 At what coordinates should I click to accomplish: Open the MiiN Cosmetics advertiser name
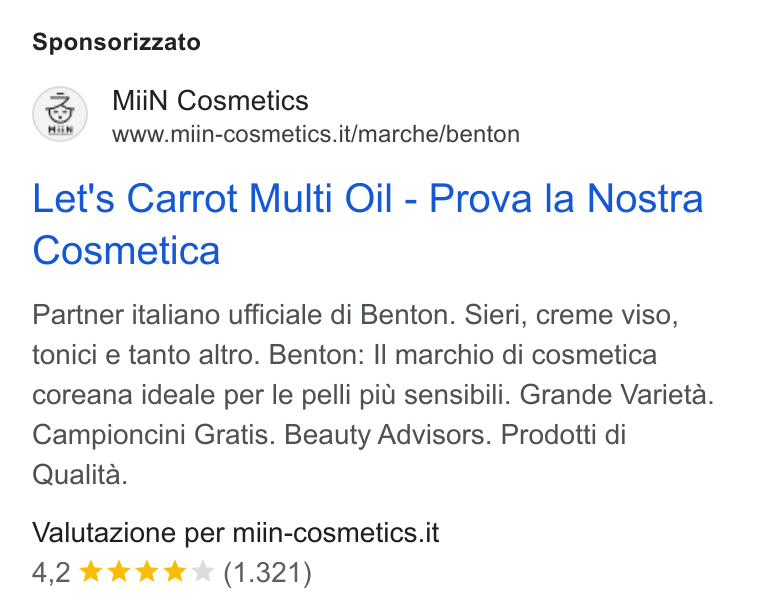tap(210, 101)
